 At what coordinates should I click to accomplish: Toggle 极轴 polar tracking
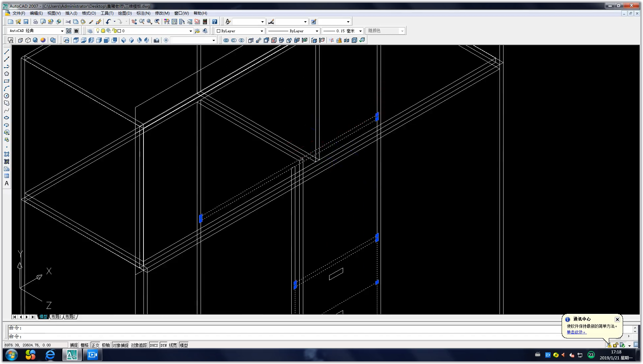pos(106,345)
